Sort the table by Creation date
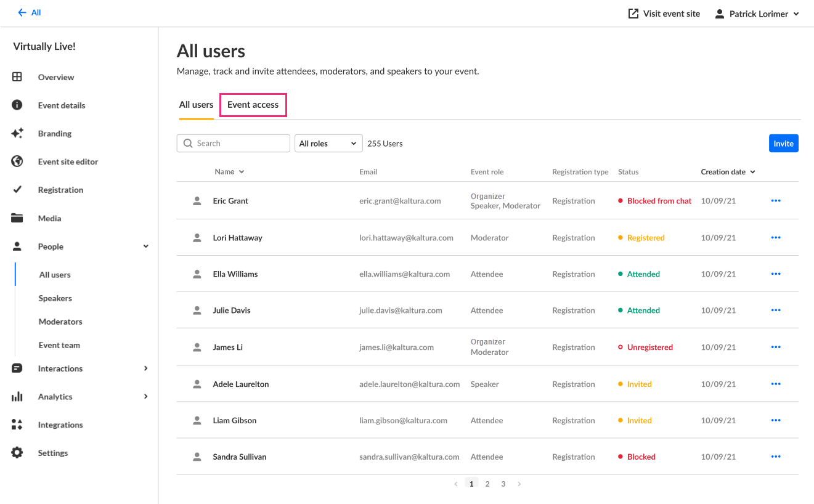 [728, 172]
